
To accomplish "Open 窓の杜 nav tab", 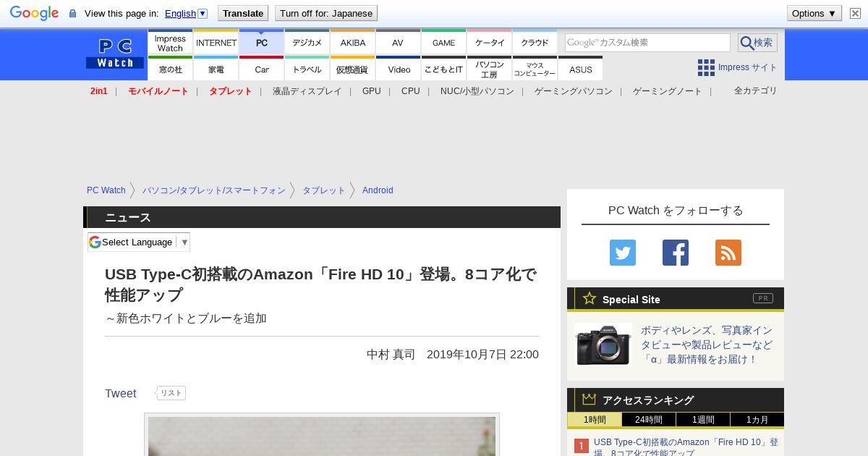I will [170, 69].
